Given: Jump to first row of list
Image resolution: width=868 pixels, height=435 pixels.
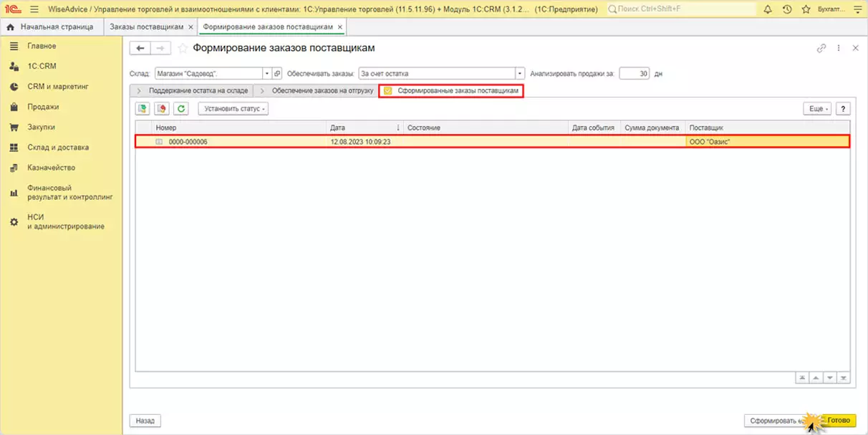Looking at the screenshot, I should coord(802,378).
